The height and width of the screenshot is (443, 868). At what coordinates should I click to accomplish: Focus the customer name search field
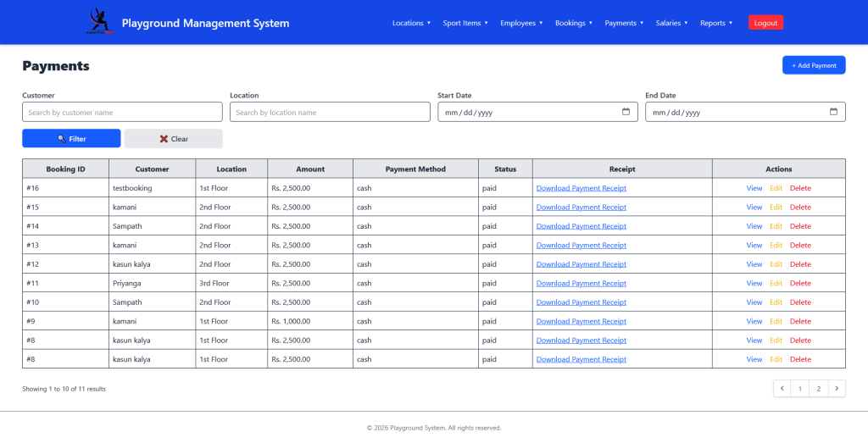click(x=122, y=112)
